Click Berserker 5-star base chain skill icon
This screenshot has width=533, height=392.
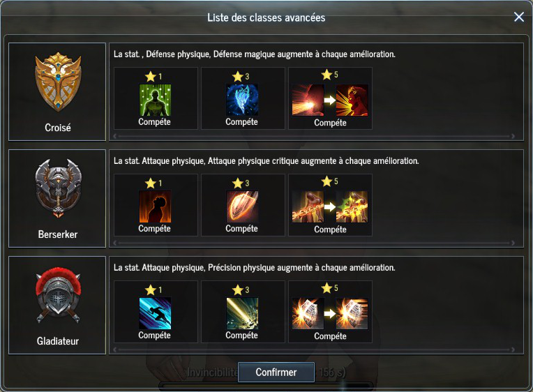[x=308, y=206]
